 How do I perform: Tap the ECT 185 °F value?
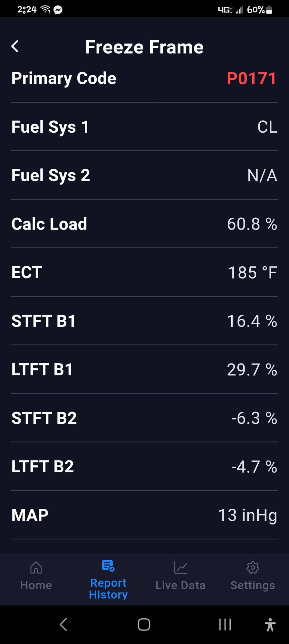point(253,272)
